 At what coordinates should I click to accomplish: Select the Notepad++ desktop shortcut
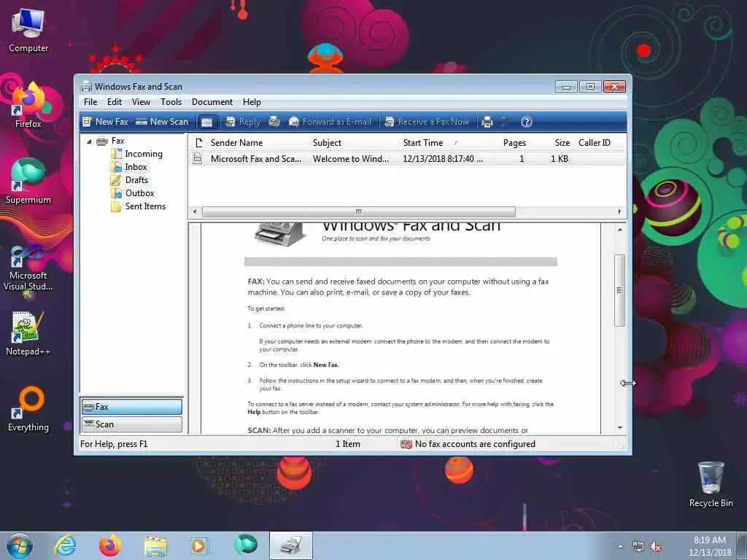coord(28,333)
